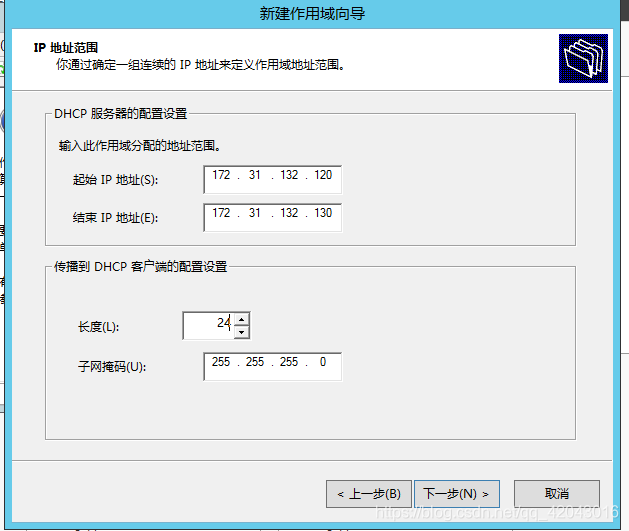Select third octet 132 of start IP
Viewport: 629px width, 531px height.
[289, 175]
